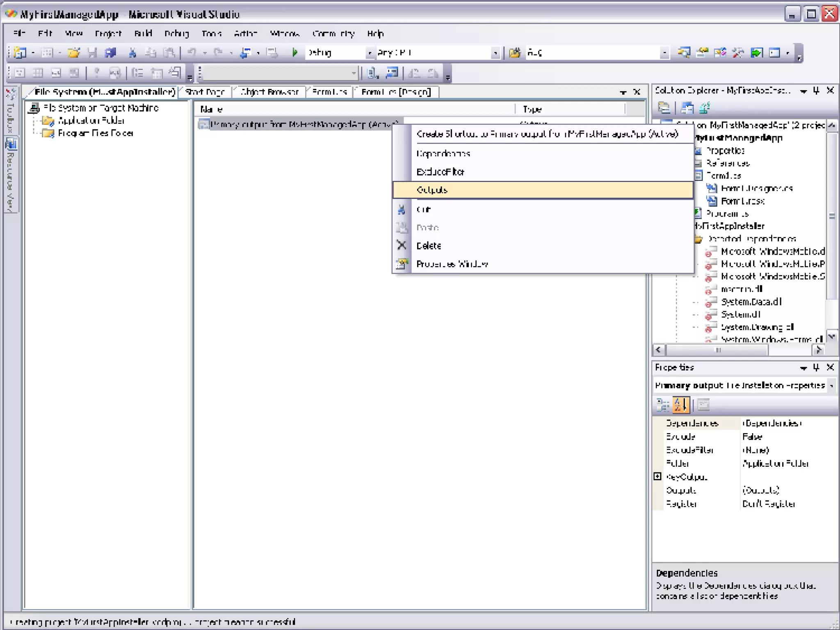Click the Exclude property value False
Image resolution: width=840 pixels, height=630 pixels.
pos(752,437)
